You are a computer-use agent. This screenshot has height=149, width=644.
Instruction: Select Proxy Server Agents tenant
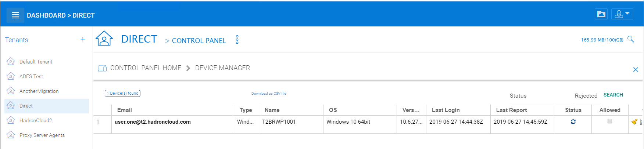tap(47, 135)
